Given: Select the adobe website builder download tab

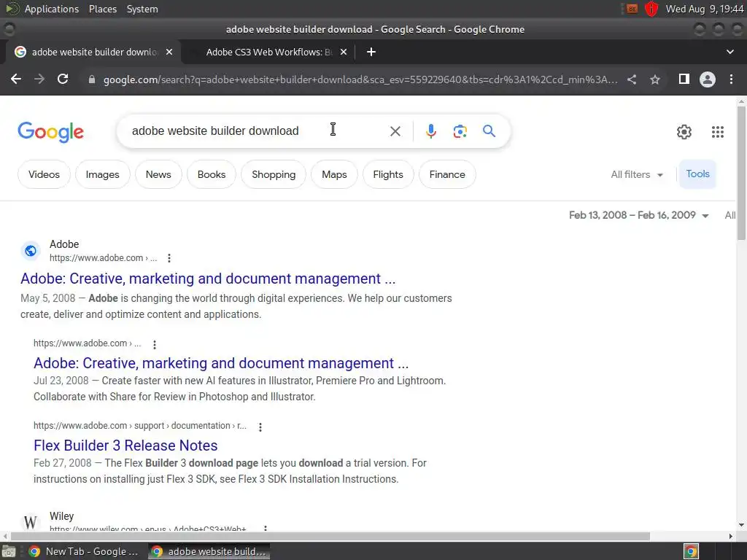Looking at the screenshot, I should coord(93,52).
